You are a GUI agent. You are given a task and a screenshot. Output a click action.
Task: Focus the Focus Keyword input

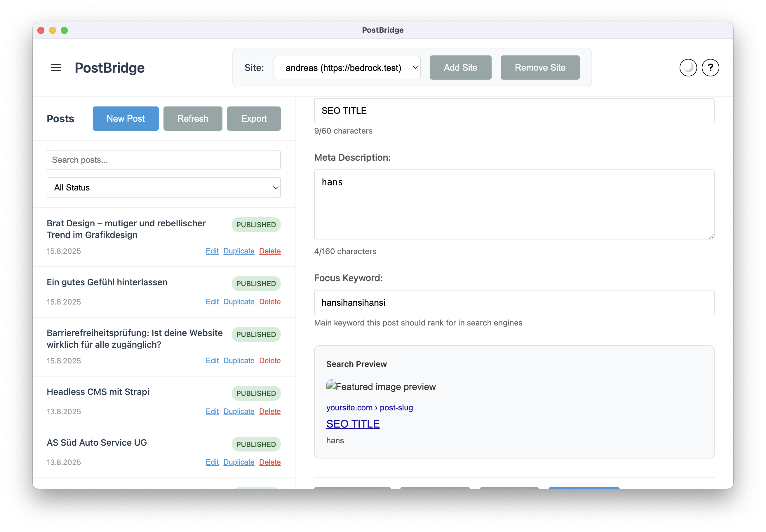(x=514, y=303)
